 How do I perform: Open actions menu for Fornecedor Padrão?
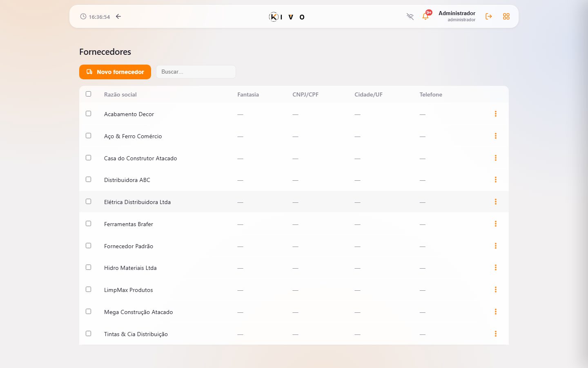(496, 246)
